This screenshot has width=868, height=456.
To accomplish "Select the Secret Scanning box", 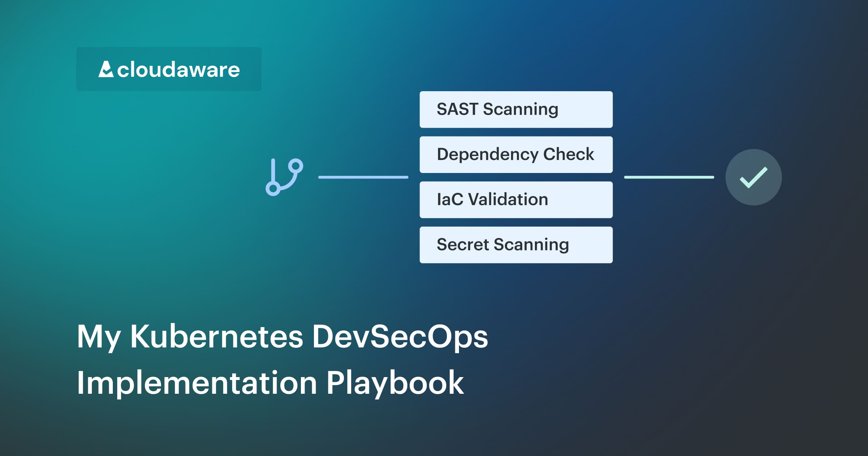I will click(516, 245).
